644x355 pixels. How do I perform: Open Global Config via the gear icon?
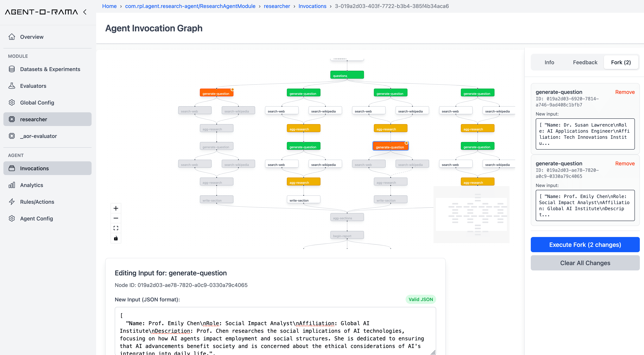tap(12, 103)
